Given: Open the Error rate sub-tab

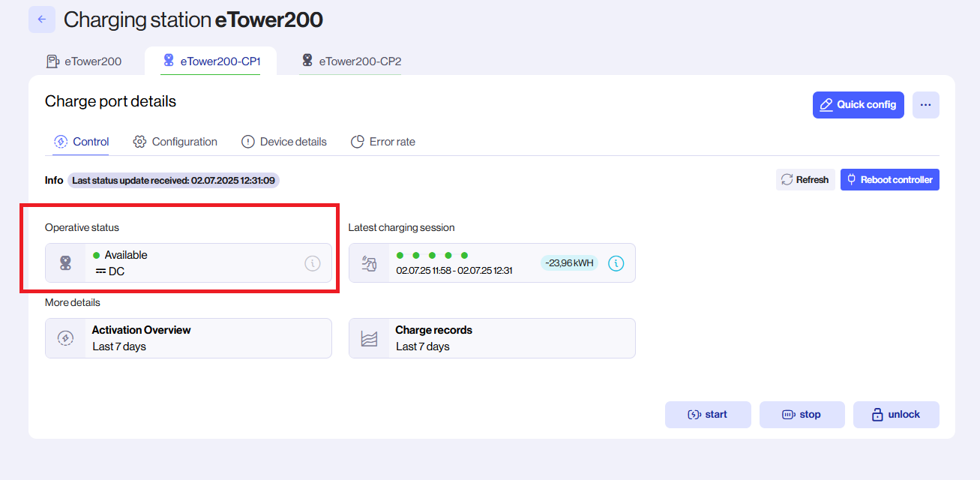Looking at the screenshot, I should pyautogui.click(x=383, y=142).
